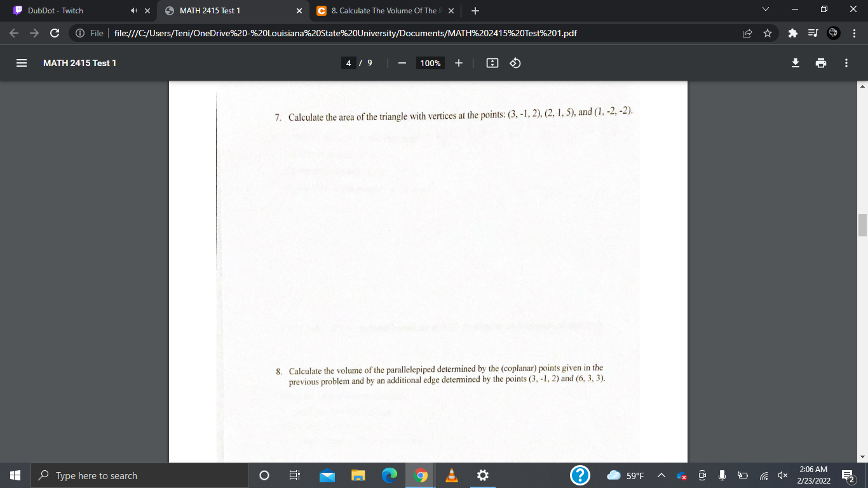Open the browser Extensions puzzle icon
The image size is (868, 488).
point(793,33)
